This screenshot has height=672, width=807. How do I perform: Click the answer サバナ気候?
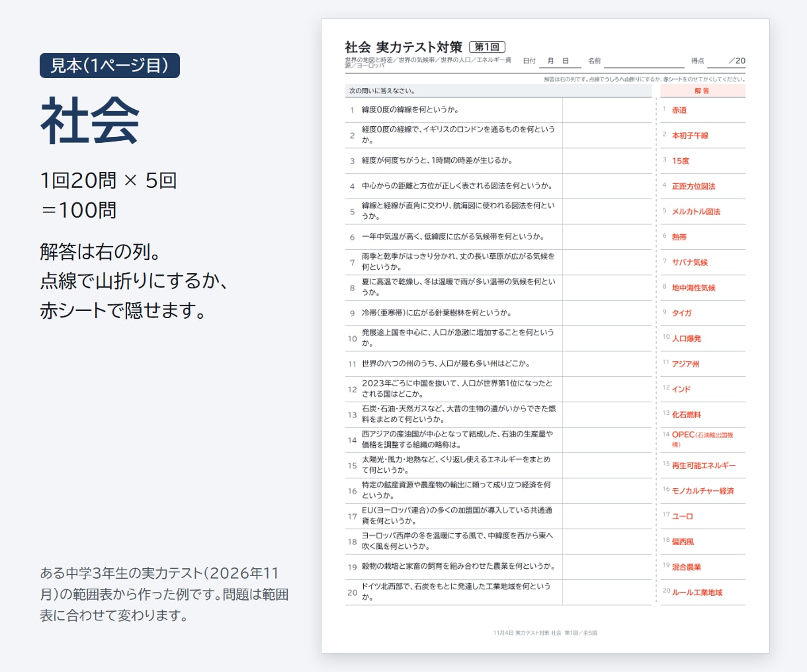click(x=690, y=263)
